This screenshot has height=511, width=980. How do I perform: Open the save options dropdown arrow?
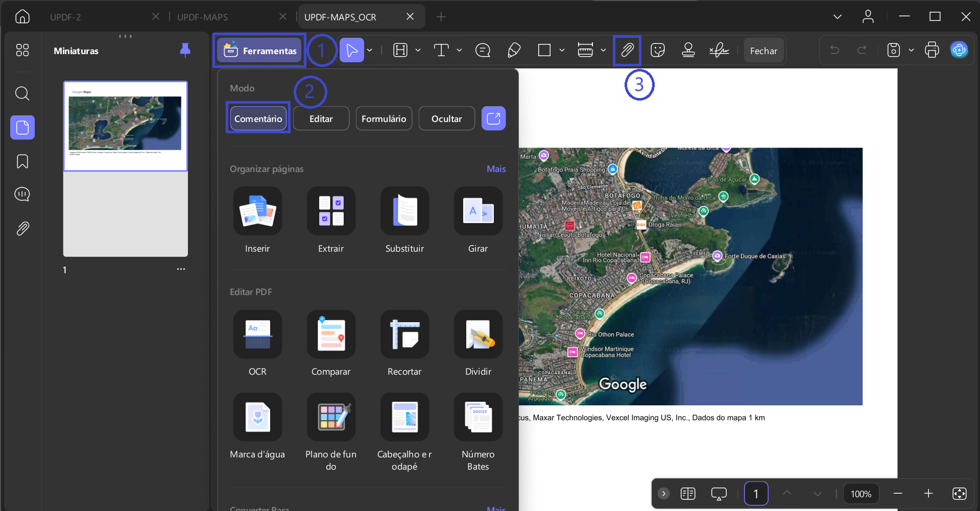[911, 50]
